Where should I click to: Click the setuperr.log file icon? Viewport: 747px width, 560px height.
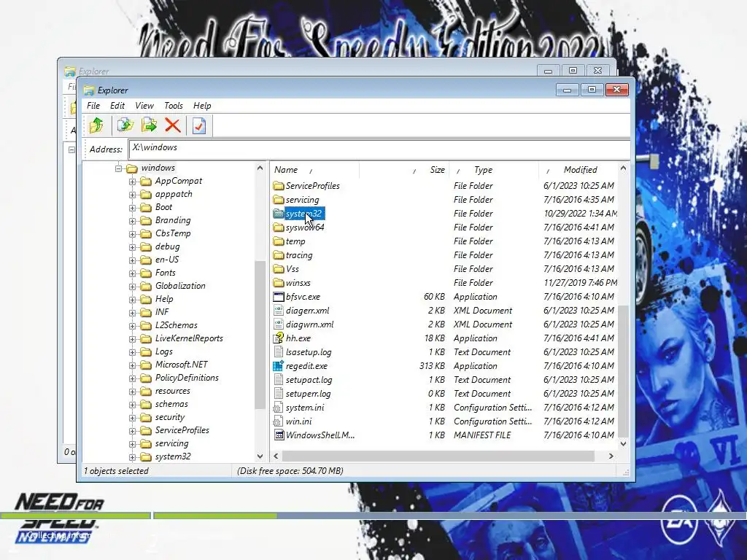pos(278,393)
